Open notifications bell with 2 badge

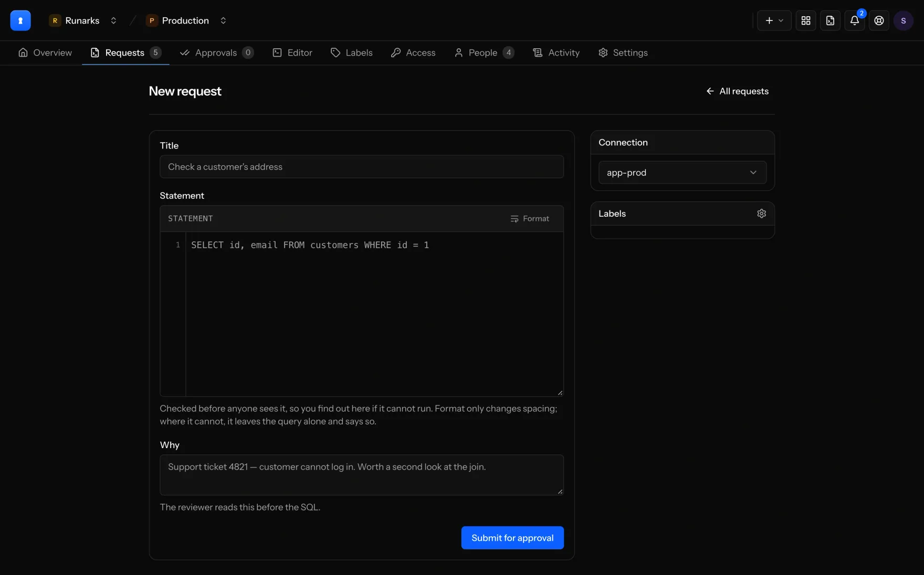coord(854,20)
